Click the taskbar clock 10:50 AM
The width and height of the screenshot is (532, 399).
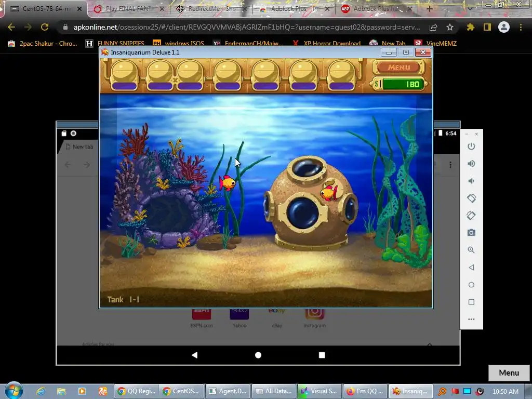tap(505, 391)
